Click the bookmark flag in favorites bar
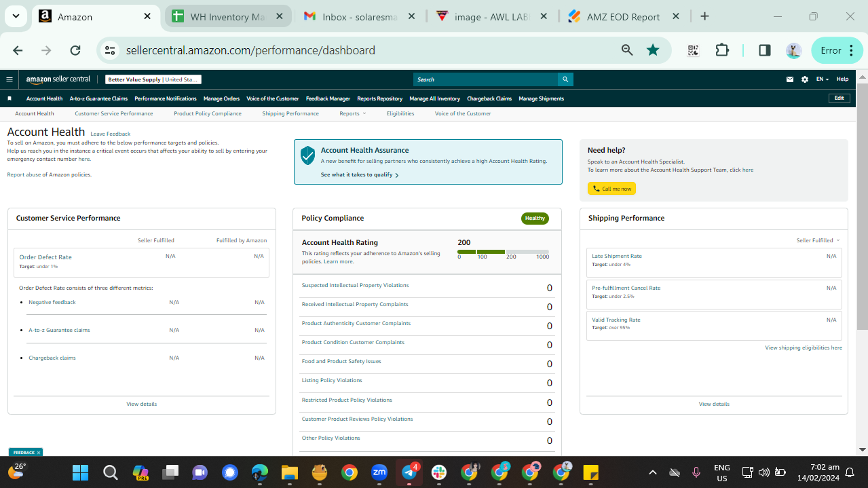 tap(10, 98)
